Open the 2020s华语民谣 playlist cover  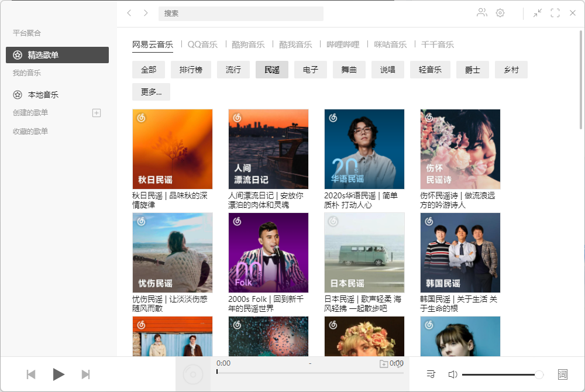364,149
